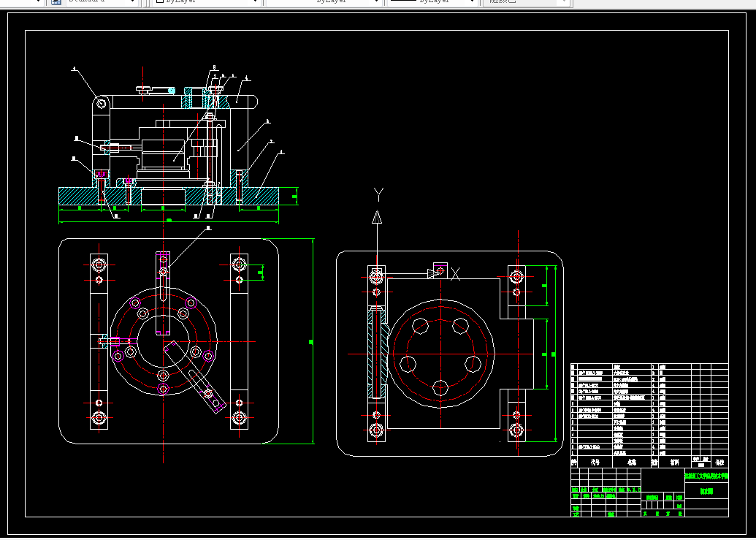
Task: Select the balloon number 8 leader label
Action: pos(214,68)
